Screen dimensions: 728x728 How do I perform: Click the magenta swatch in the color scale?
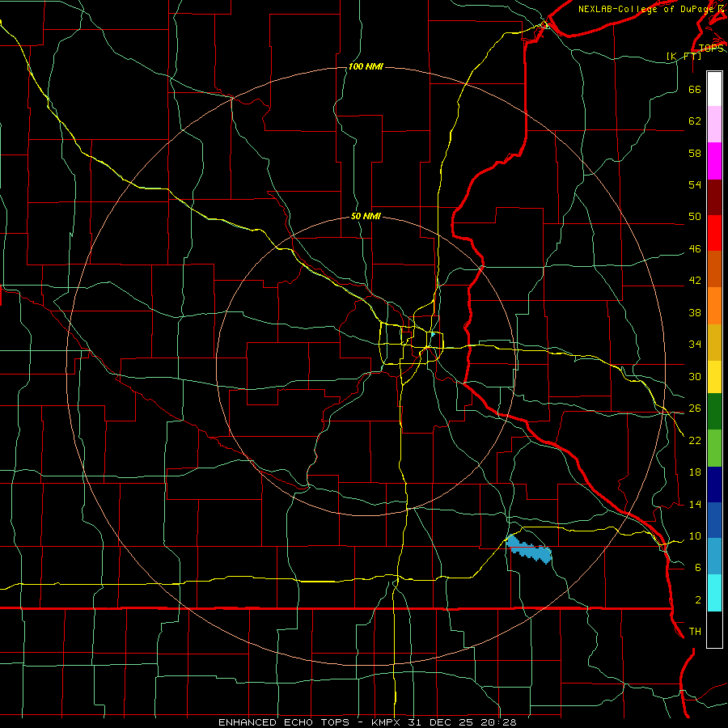(714, 161)
